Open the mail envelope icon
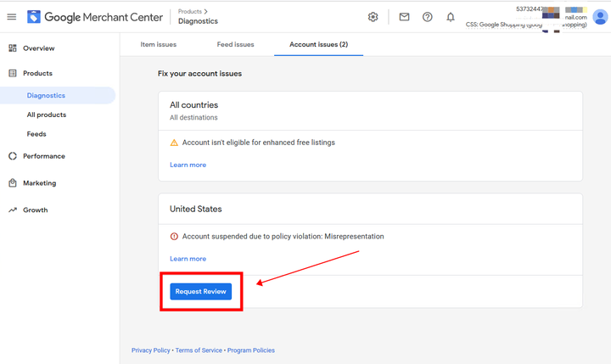Screen dimensions: 611x364 [x=404, y=17]
